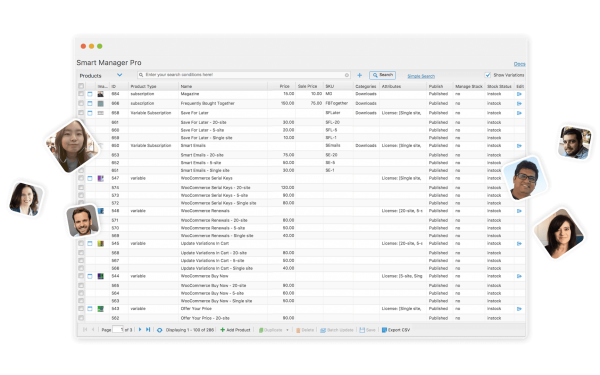Screen dimensions: 600x375
Task: Sort by the SKU column header
Action: (338, 86)
